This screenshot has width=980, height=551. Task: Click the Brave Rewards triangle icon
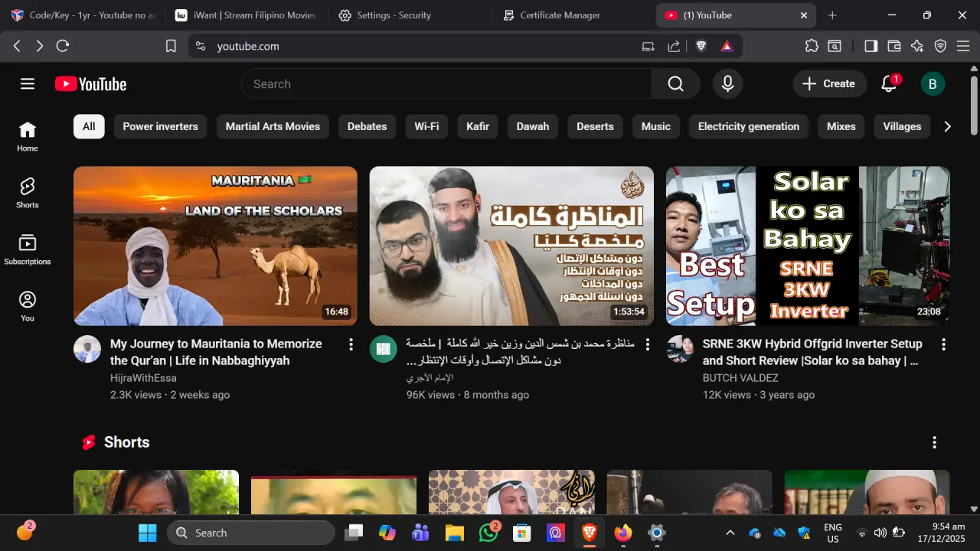point(727,46)
